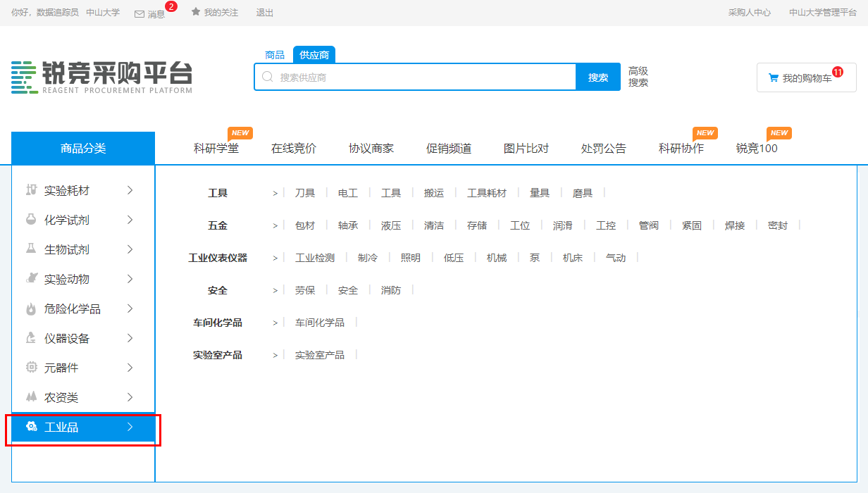The width and height of the screenshot is (868, 493).
Task: Click the 仪器设备 microscope icon
Action: point(31,338)
